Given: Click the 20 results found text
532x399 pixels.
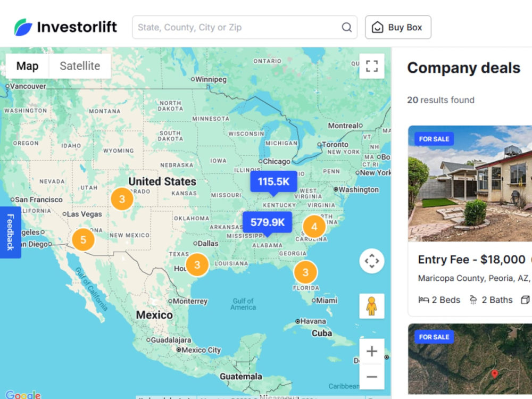Looking at the screenshot, I should [440, 100].
